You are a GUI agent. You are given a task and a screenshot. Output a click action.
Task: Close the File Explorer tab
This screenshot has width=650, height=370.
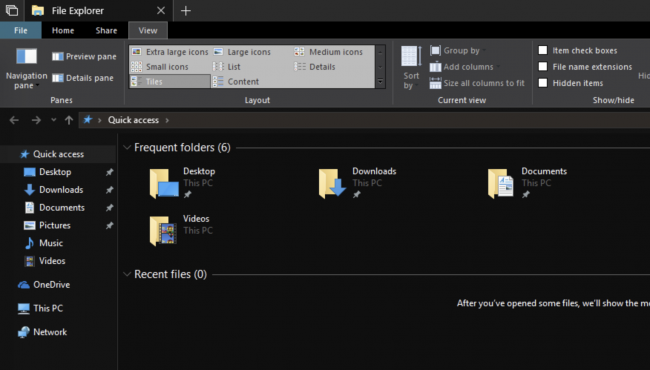[161, 10]
